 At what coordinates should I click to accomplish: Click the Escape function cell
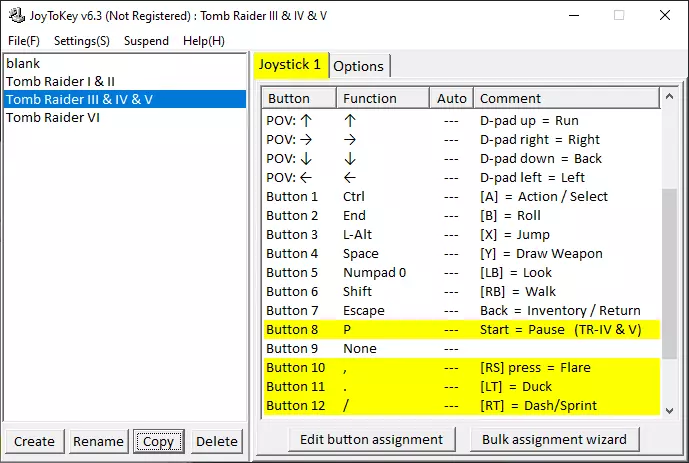pyautogui.click(x=364, y=311)
